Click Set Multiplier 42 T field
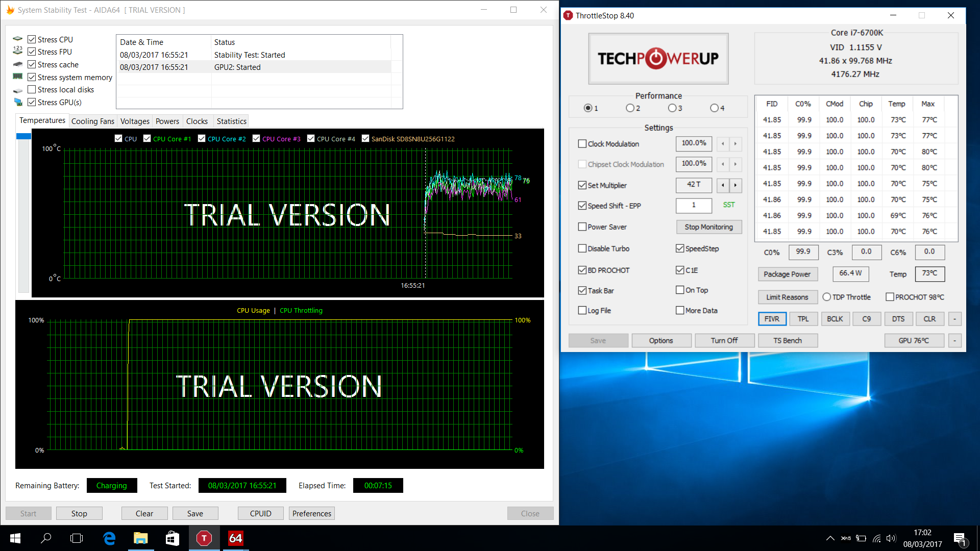Screen dimensions: 980x551 coord(694,185)
